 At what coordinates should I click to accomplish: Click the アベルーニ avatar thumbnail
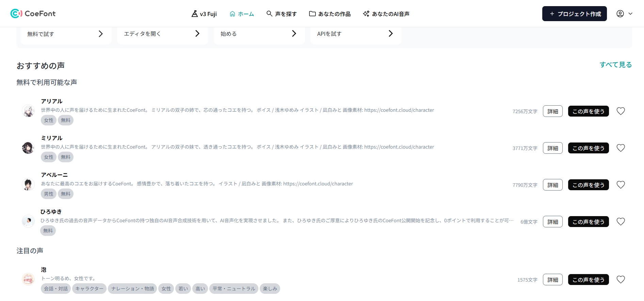coord(28,184)
